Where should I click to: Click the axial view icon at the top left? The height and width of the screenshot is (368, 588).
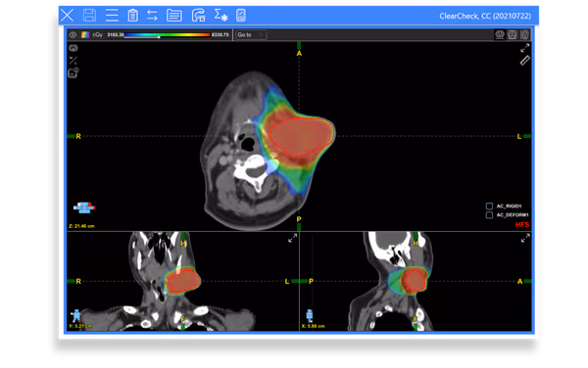(x=73, y=48)
